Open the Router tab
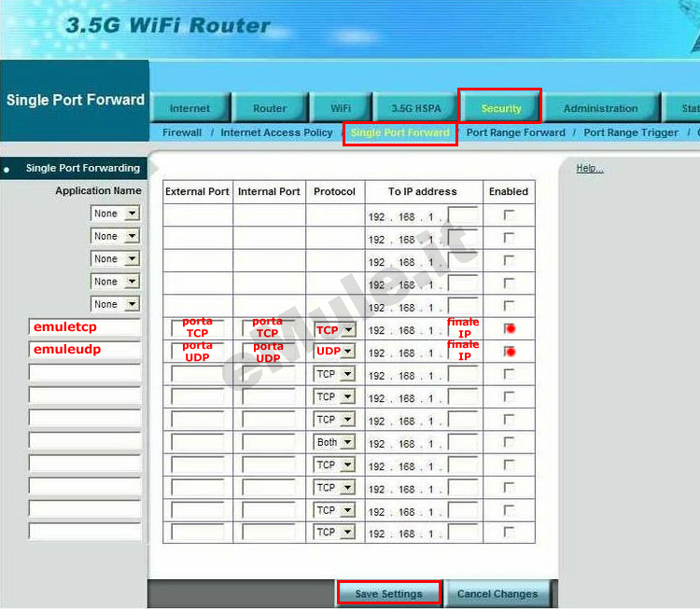 coord(270,108)
